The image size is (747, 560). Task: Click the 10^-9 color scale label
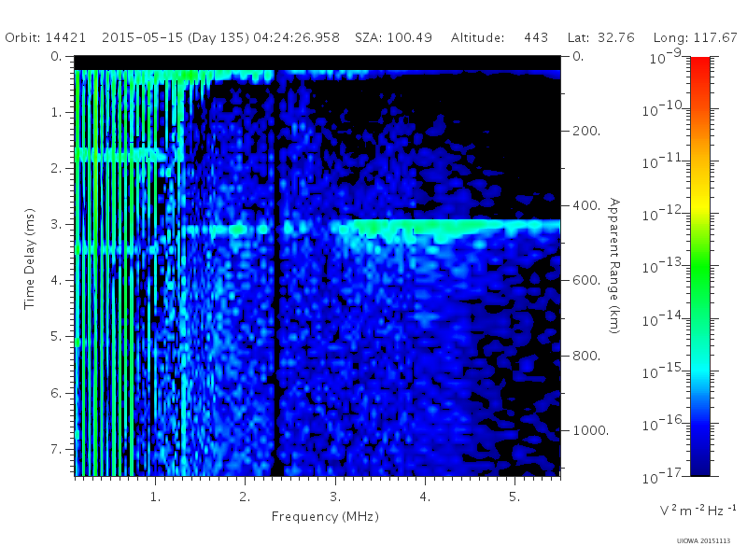pos(666,57)
